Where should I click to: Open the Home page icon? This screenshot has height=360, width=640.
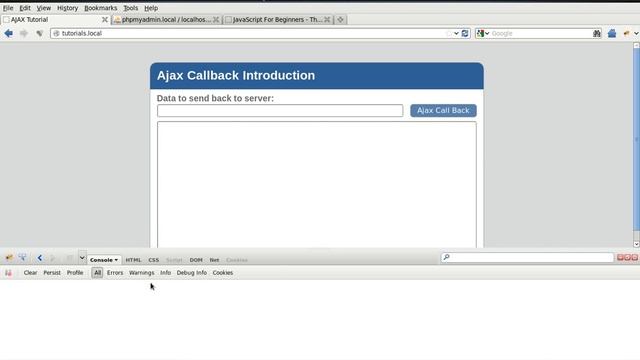pyautogui.click(x=611, y=33)
